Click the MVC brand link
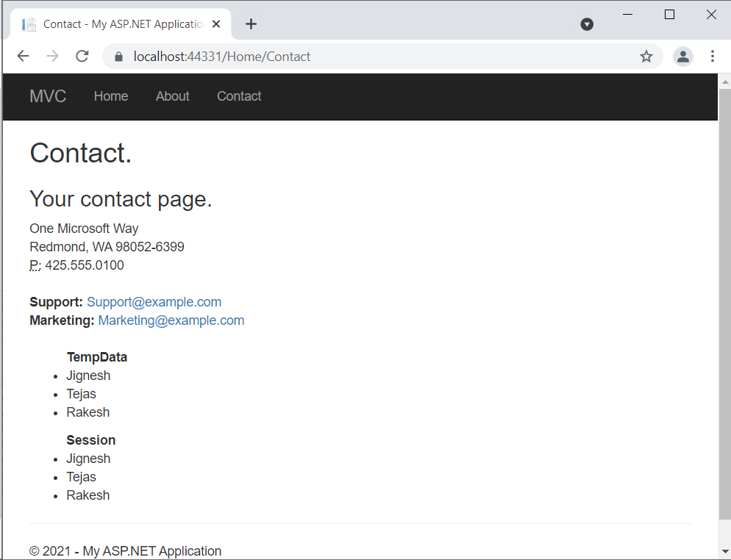Viewport: 731px width, 560px height. [x=48, y=96]
